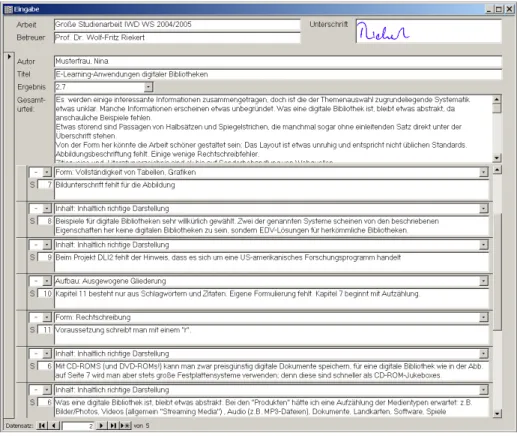This screenshot has height=436, width=517.
Task: Click the page number field showing 11
Action: tap(45, 330)
